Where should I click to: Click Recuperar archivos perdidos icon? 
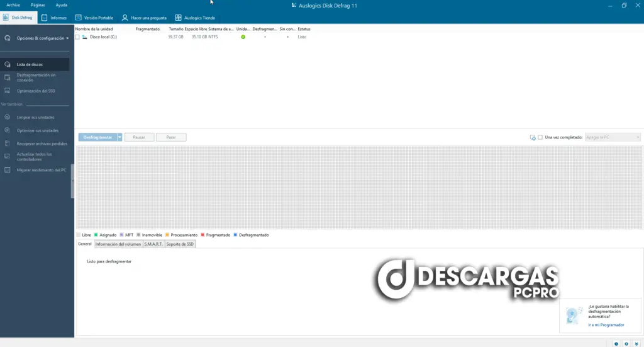[x=8, y=144]
